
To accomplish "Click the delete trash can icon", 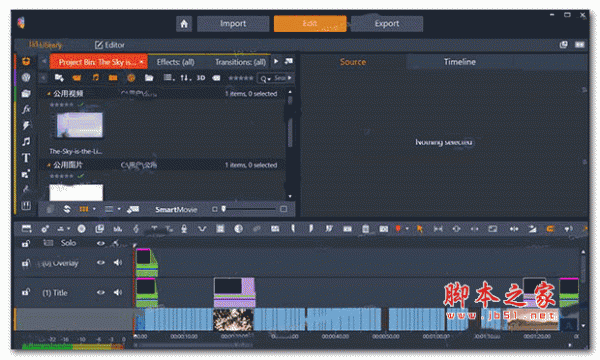I will 365,229.
